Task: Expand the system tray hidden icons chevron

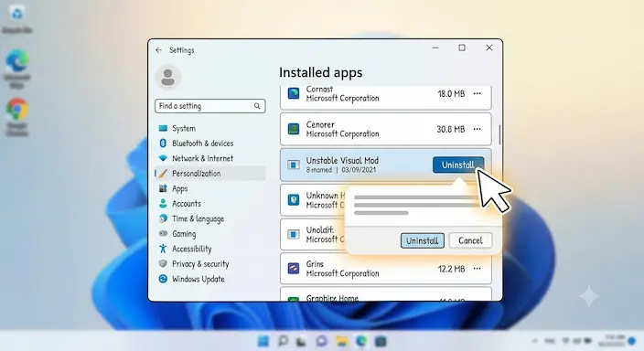Action: click(535, 341)
